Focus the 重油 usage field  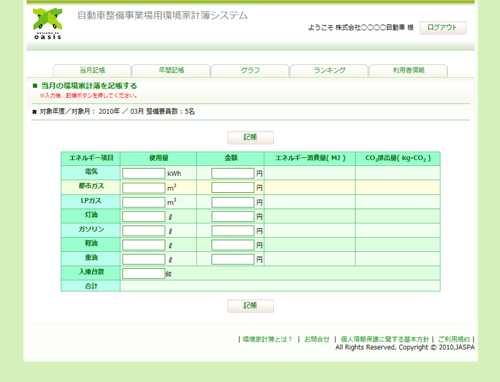click(x=144, y=259)
